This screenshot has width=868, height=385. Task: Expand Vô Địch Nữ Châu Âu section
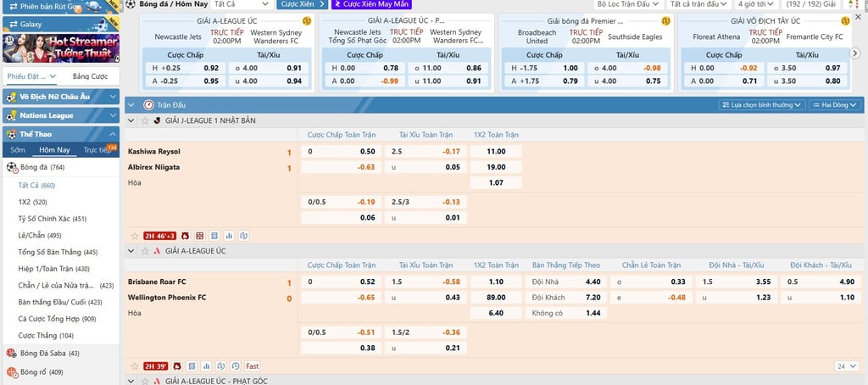[x=61, y=97]
